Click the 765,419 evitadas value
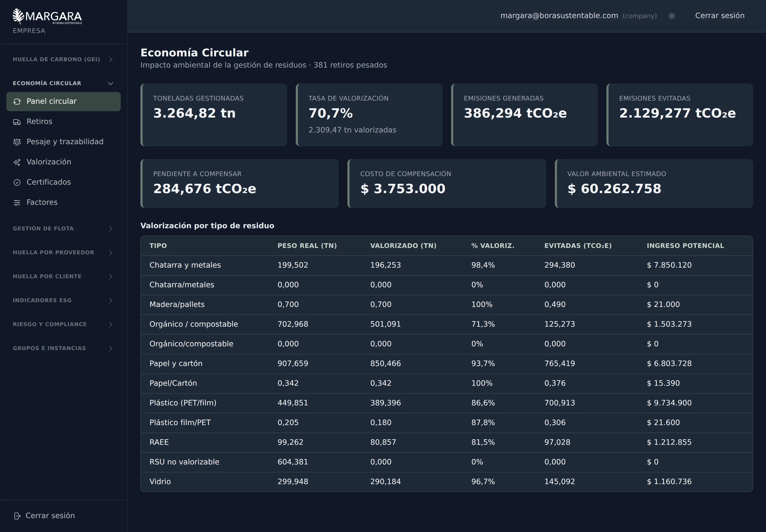This screenshot has width=766, height=532. 560,364
